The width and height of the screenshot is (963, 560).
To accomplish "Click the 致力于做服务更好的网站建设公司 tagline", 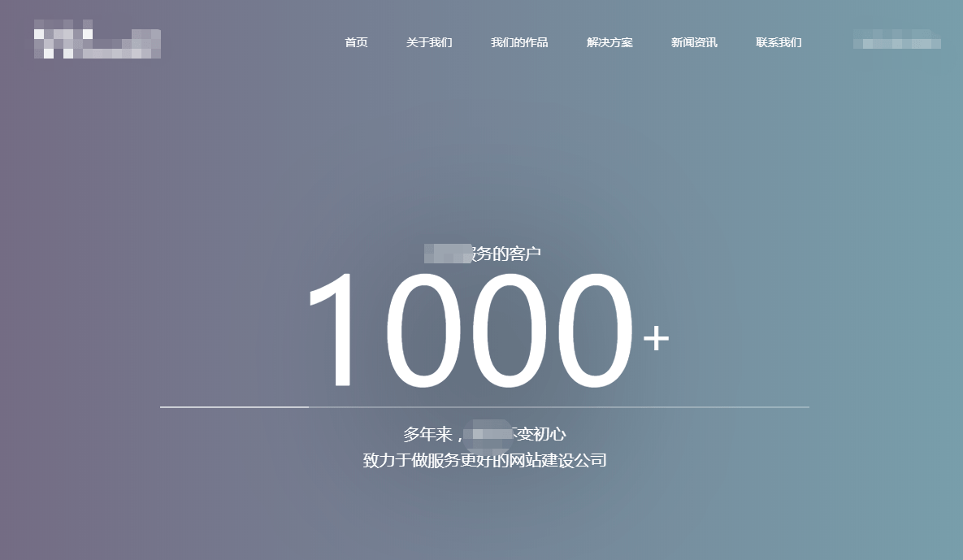I will click(x=484, y=461).
